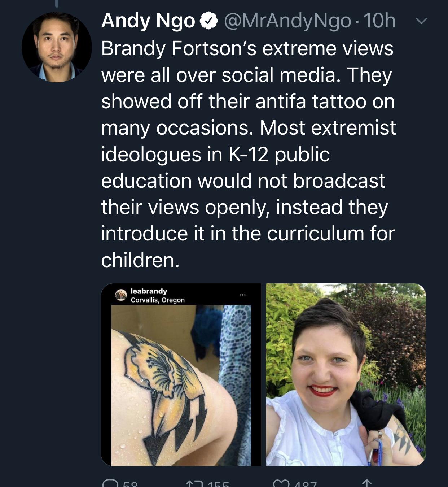Open the tattoo photo on the left
The image size is (448, 487).
[181, 375]
